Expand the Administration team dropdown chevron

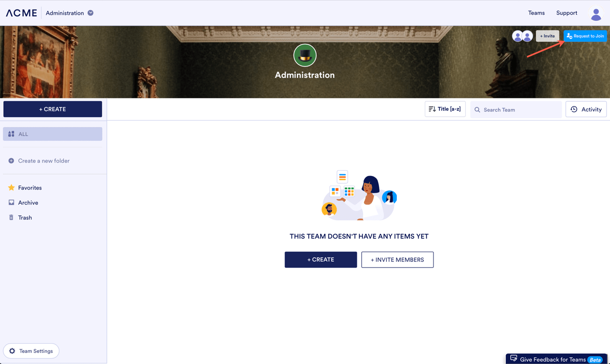point(91,13)
